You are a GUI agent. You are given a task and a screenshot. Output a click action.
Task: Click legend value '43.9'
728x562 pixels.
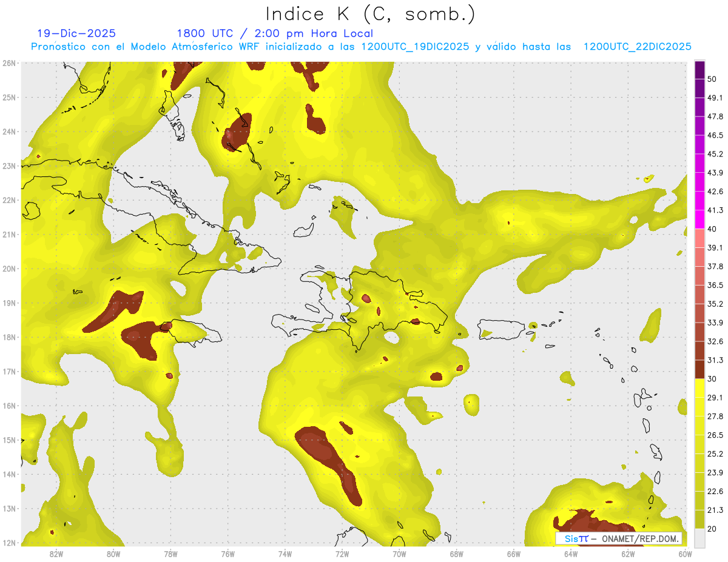[x=715, y=173]
